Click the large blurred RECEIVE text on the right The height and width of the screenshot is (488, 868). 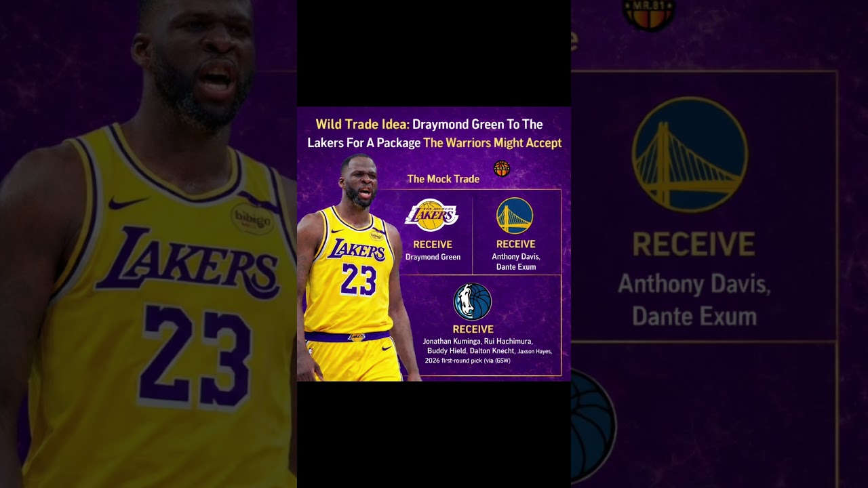tap(694, 244)
